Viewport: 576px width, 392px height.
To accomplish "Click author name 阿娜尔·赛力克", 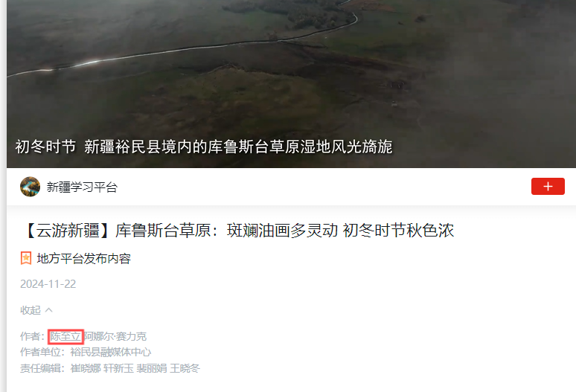I will (x=115, y=336).
